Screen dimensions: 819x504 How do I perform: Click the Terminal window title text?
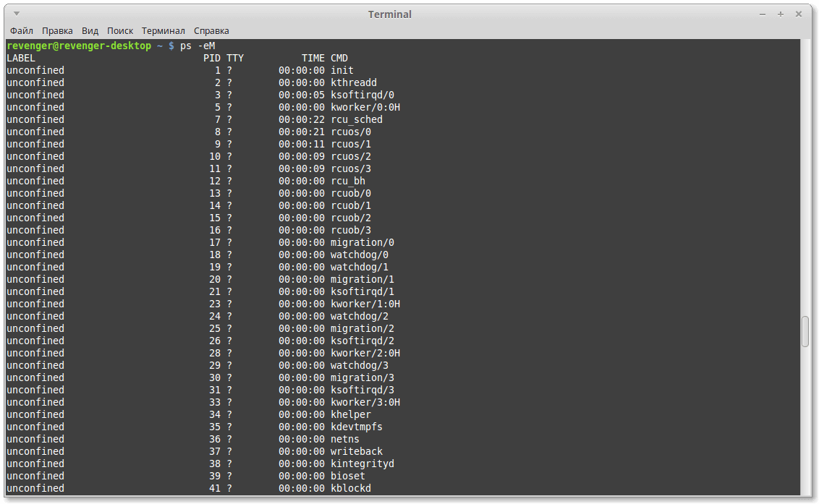(390, 14)
